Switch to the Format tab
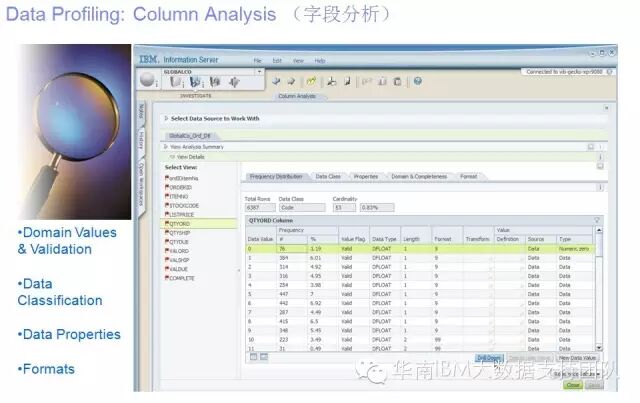Screen dimensions: 640x403 (x=469, y=176)
